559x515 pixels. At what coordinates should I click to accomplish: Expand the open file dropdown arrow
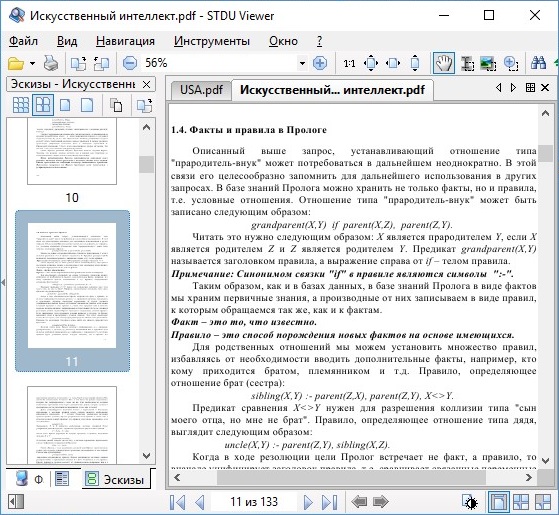[x=32, y=64]
